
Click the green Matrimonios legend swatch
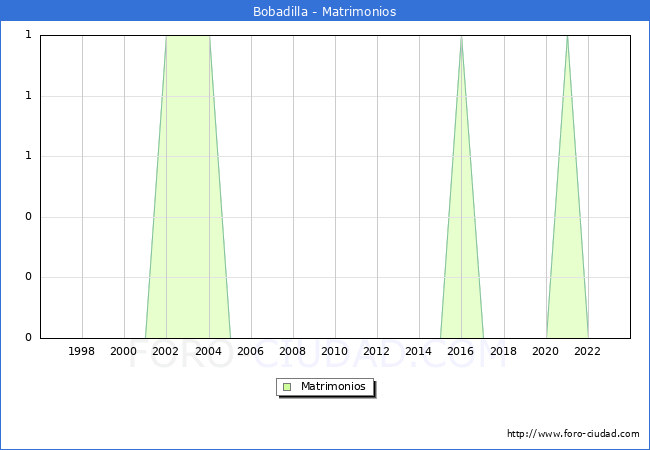[287, 387]
